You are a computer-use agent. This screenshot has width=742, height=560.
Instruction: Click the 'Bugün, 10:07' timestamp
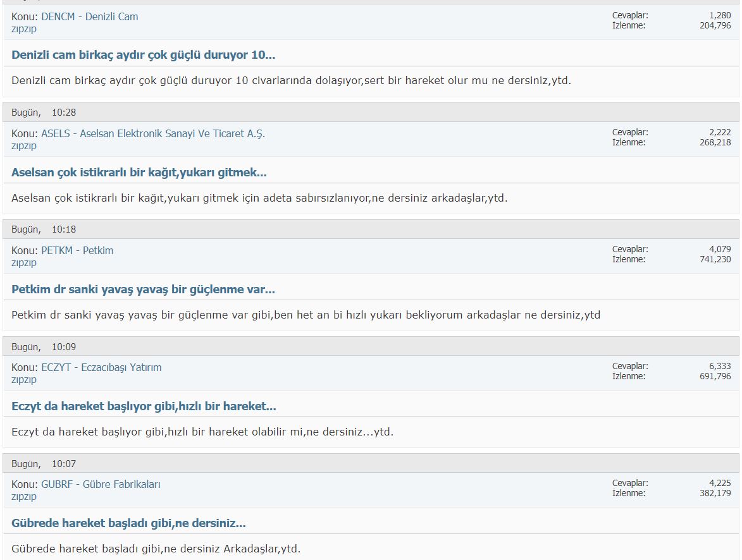[44, 463]
